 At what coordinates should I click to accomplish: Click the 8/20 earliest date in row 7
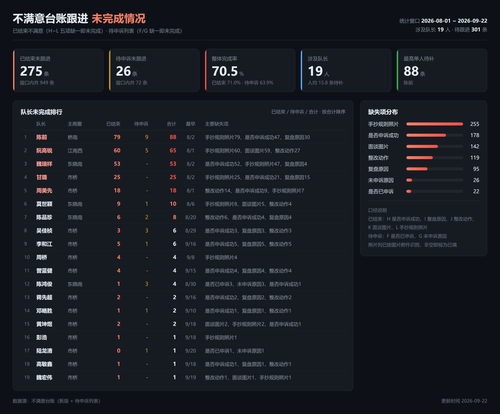(x=191, y=217)
